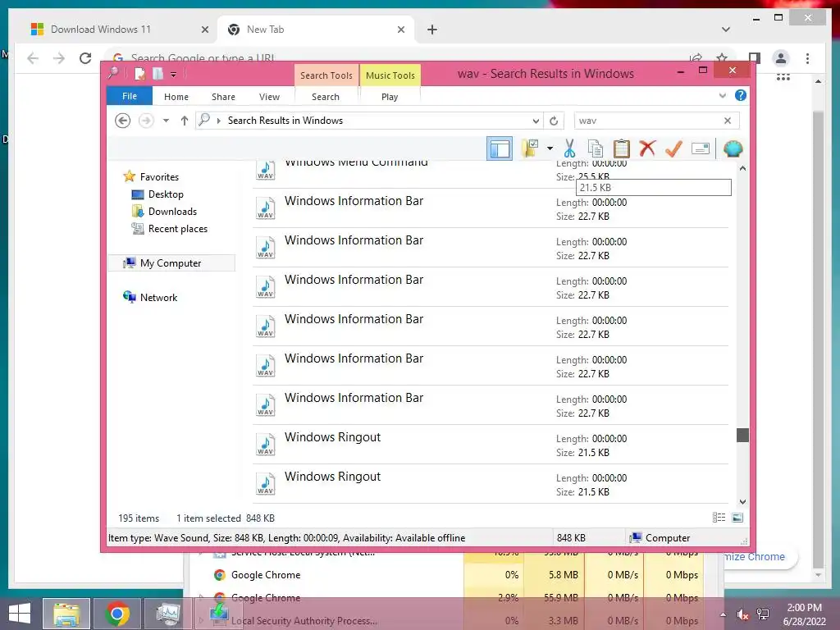Switch to large icons view in status bar
840x630 pixels.
(x=737, y=517)
